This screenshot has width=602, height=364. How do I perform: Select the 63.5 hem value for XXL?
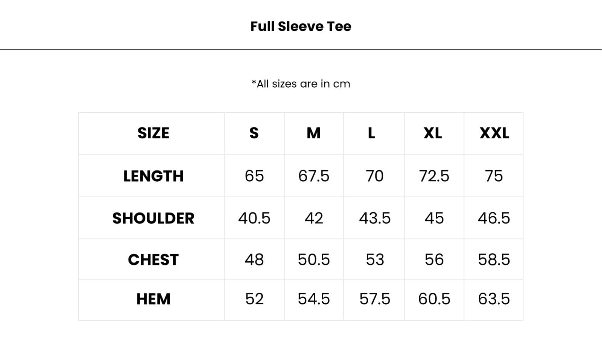coord(494,299)
